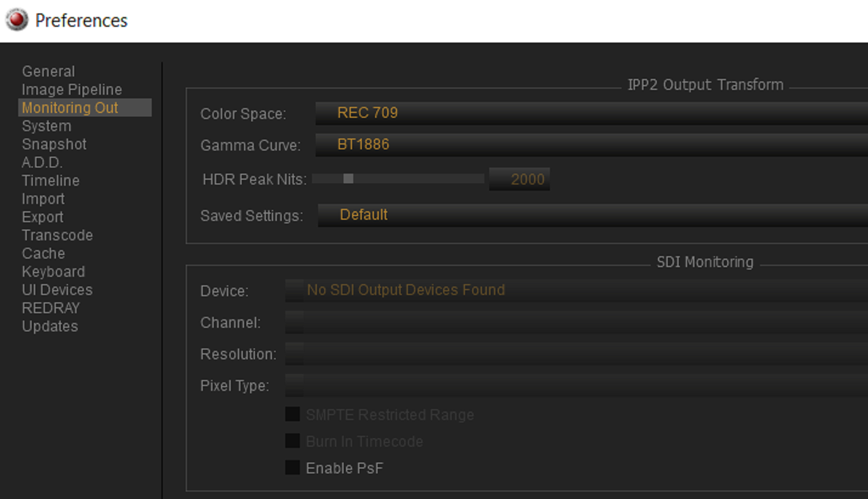The height and width of the screenshot is (499, 868).
Task: Select Image Pipeline in the sidebar
Action: click(x=72, y=89)
